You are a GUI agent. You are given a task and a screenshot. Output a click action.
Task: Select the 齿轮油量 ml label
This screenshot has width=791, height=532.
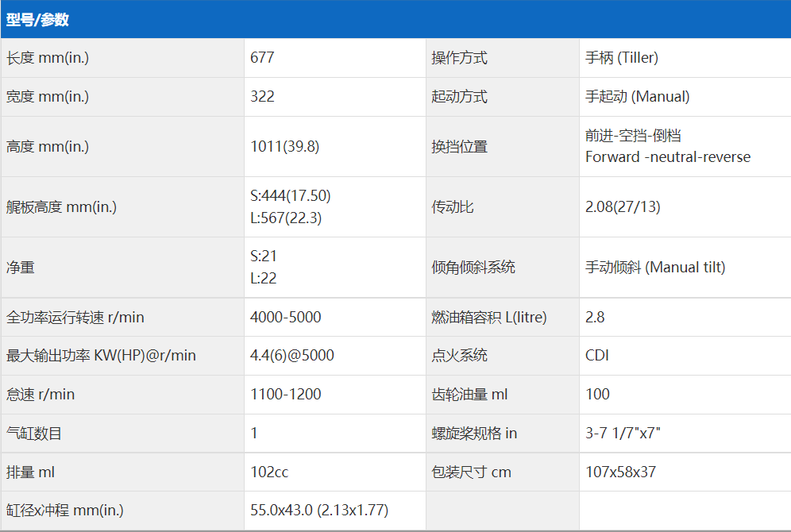[469, 395]
